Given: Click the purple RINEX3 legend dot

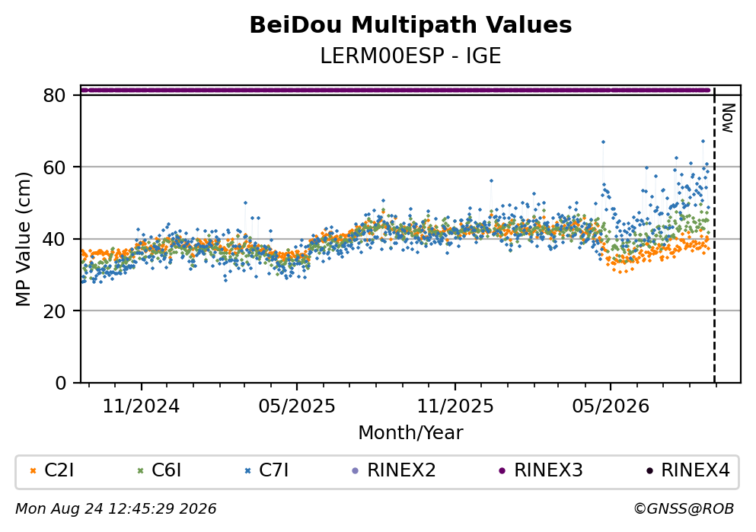Looking at the screenshot, I should point(502,471).
